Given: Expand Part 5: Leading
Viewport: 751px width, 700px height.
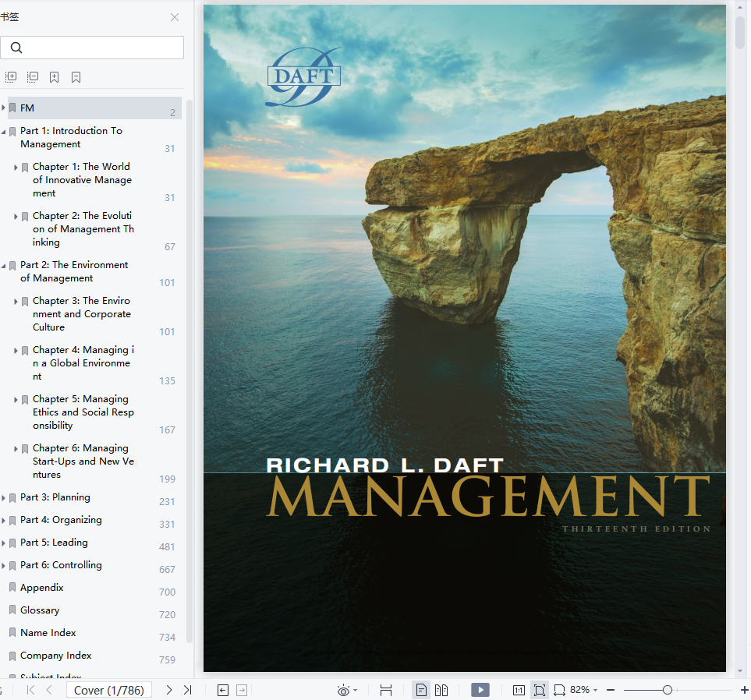Looking at the screenshot, I should coord(3,543).
